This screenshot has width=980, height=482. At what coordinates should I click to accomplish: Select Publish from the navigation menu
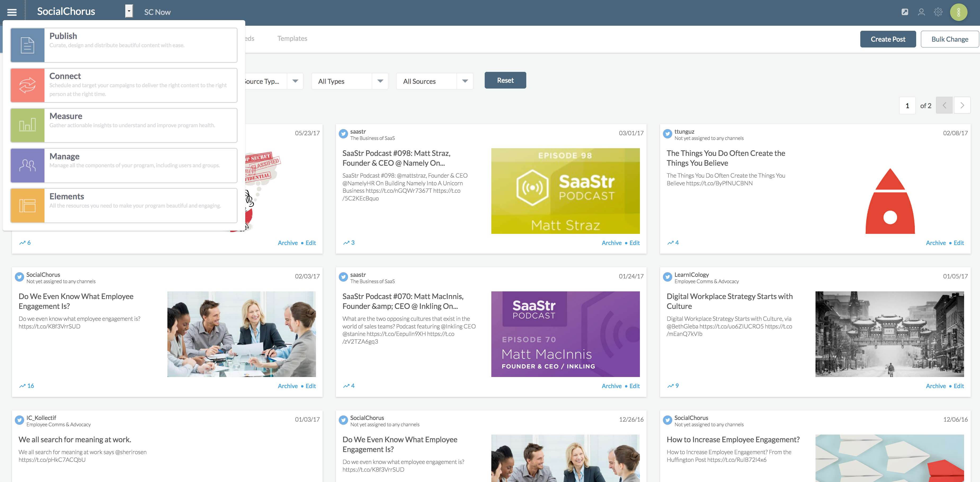pyautogui.click(x=124, y=45)
